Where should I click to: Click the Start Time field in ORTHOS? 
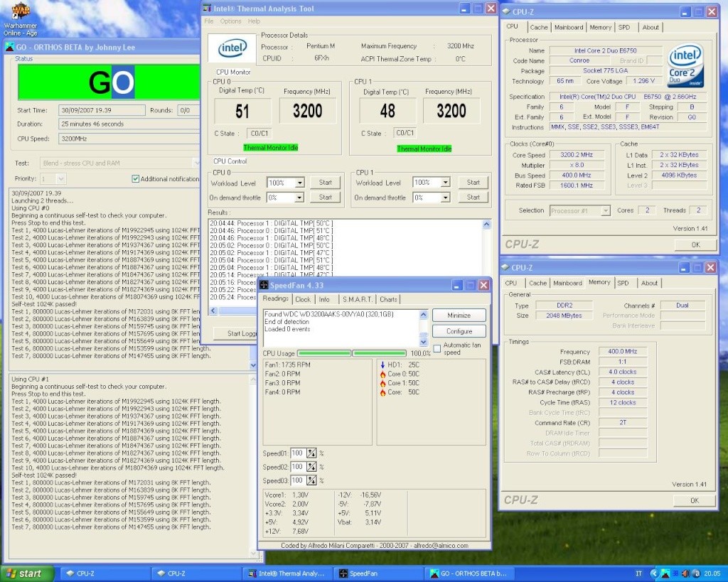tap(102, 110)
